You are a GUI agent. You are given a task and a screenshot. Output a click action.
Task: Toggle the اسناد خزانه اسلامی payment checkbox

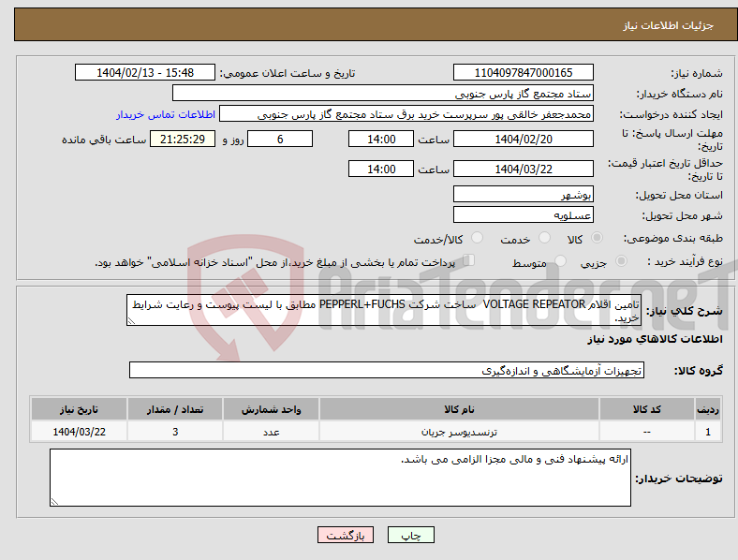pyautogui.click(x=469, y=259)
